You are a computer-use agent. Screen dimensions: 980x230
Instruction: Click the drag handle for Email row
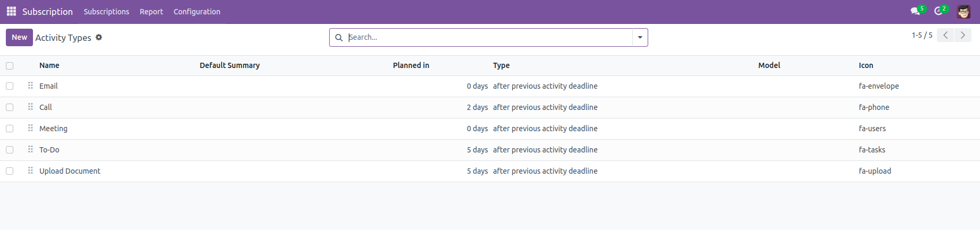30,86
